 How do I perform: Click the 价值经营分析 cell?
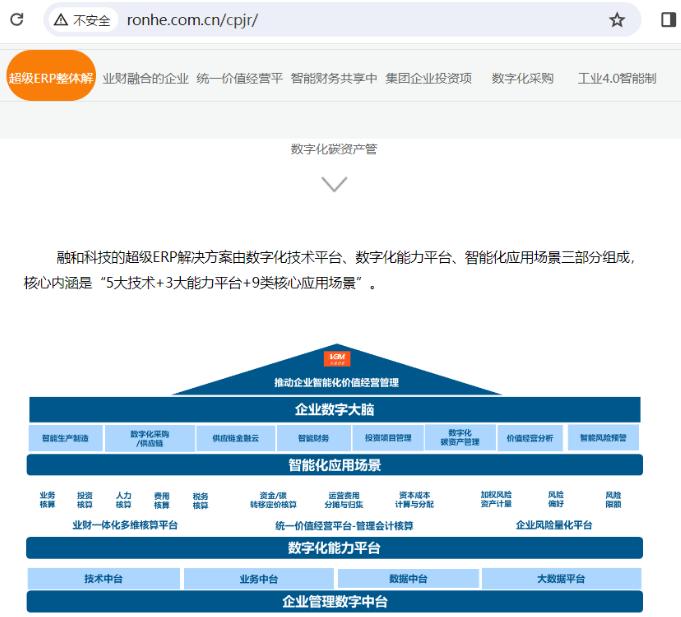pos(530,438)
